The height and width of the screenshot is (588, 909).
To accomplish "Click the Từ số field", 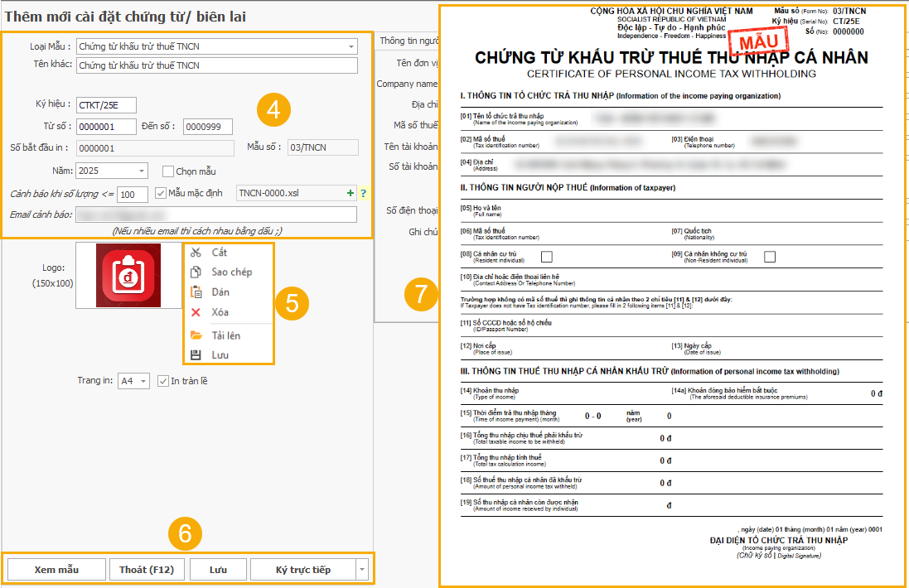I will pos(106,126).
